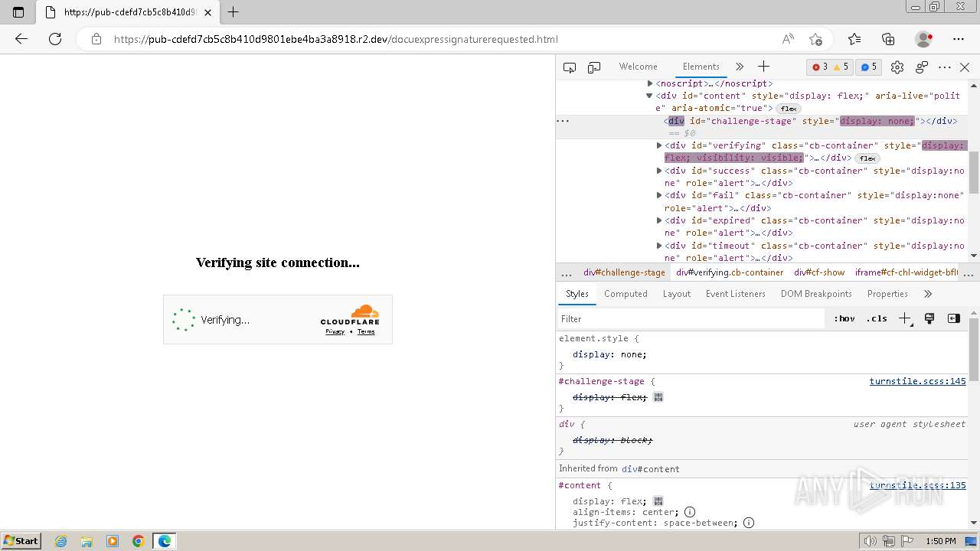Select the inspect element picker tool

pyautogui.click(x=570, y=67)
